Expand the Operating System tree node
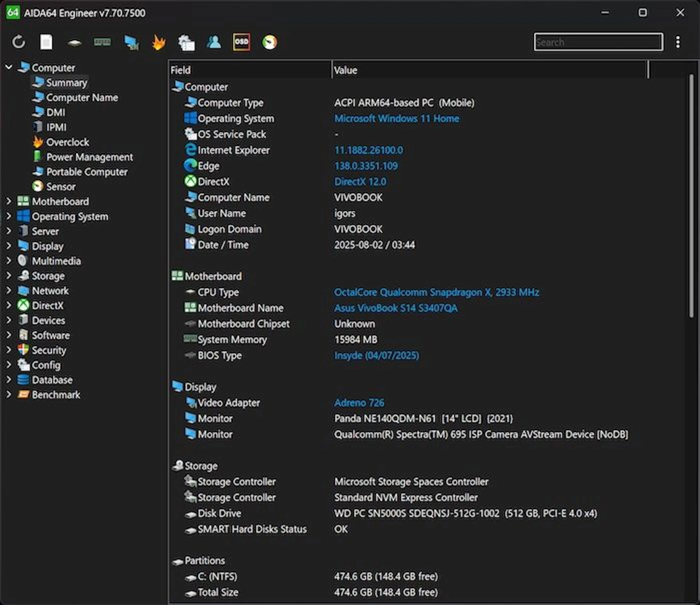The width and height of the screenshot is (700, 605). pos(9,216)
